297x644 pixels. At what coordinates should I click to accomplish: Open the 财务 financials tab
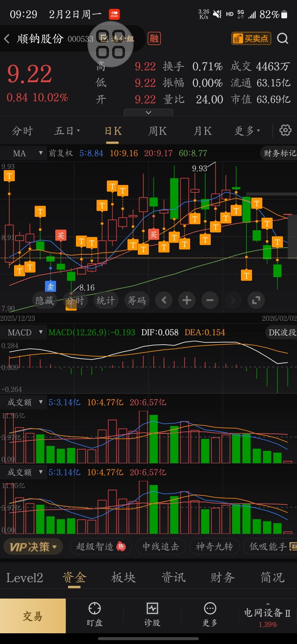[x=223, y=578]
